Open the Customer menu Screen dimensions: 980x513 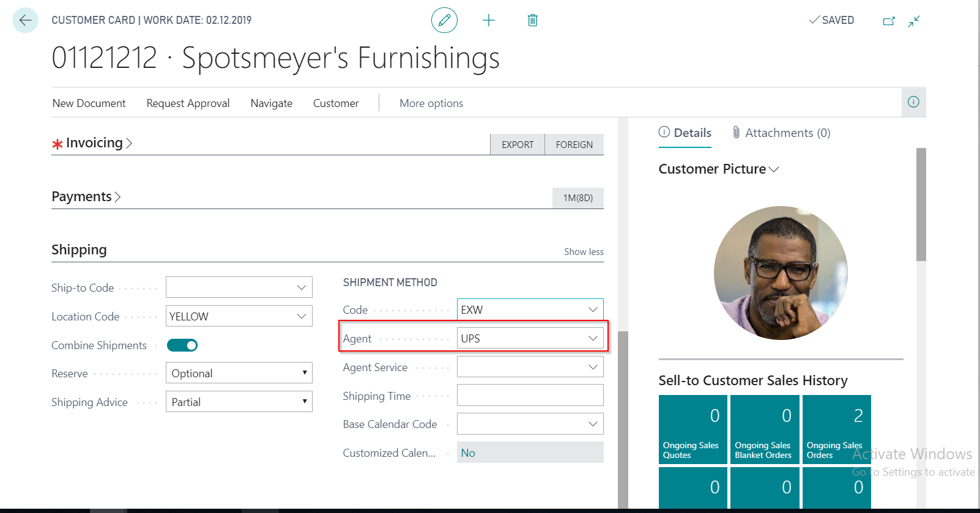coord(336,103)
